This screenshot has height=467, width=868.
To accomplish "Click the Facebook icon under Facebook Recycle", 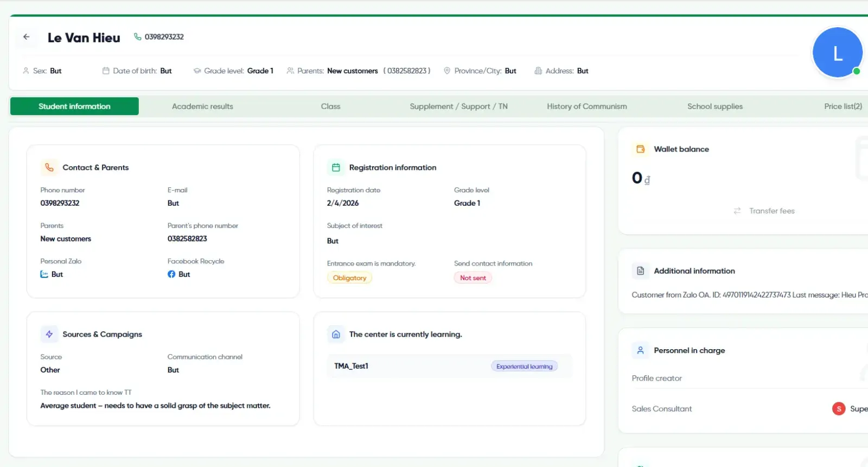I will [x=171, y=274].
